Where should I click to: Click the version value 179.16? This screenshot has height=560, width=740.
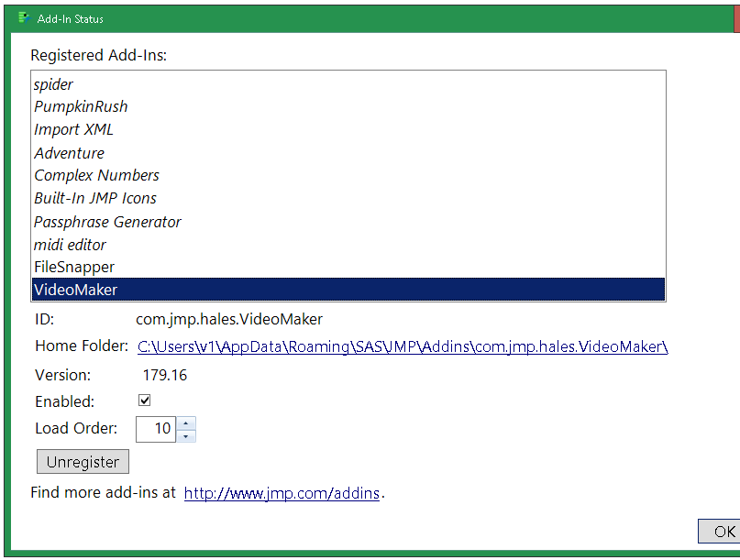(x=165, y=375)
